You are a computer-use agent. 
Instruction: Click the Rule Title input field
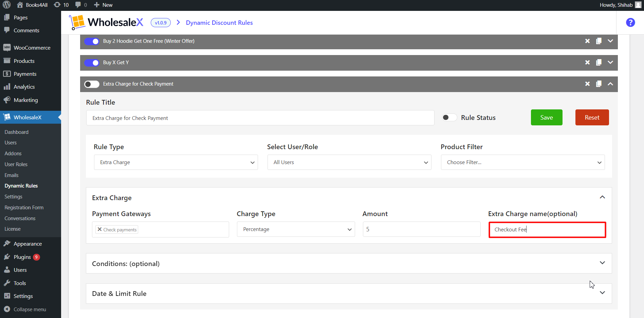click(260, 118)
